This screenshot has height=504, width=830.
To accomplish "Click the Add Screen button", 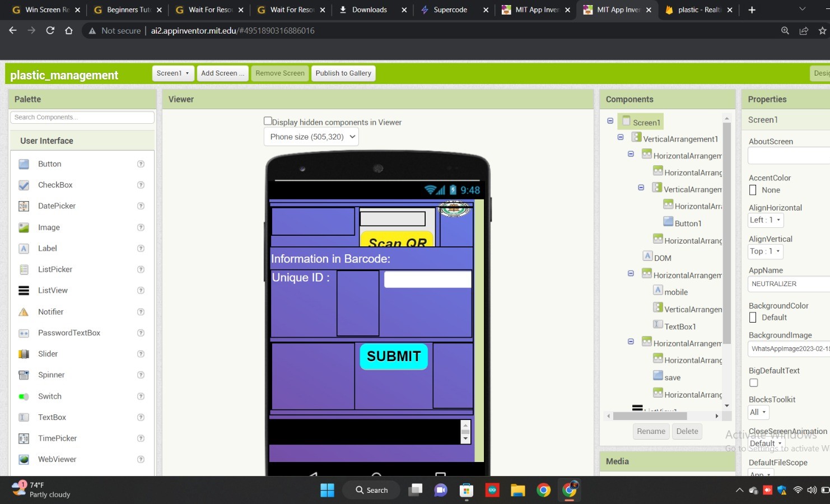I will point(222,73).
